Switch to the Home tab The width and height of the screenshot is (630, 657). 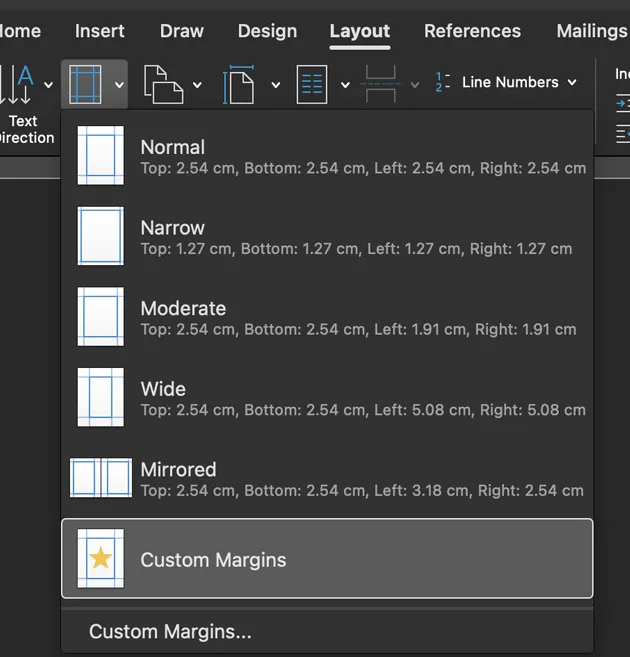coord(20,31)
